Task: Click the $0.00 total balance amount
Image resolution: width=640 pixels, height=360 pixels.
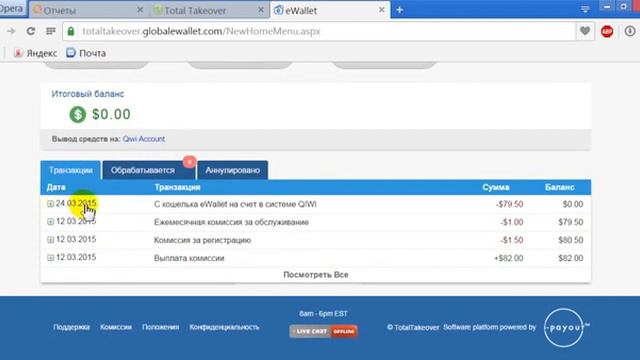Action: click(x=111, y=114)
